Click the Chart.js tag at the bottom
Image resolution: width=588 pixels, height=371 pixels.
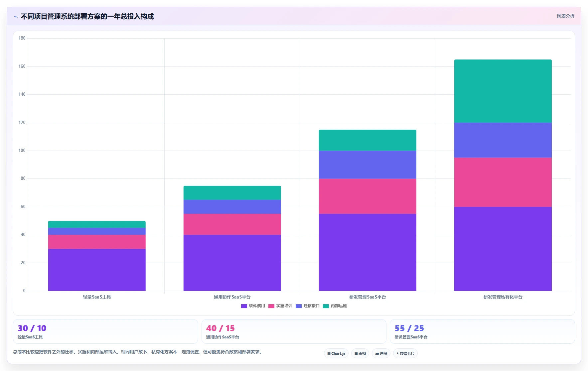click(x=336, y=353)
